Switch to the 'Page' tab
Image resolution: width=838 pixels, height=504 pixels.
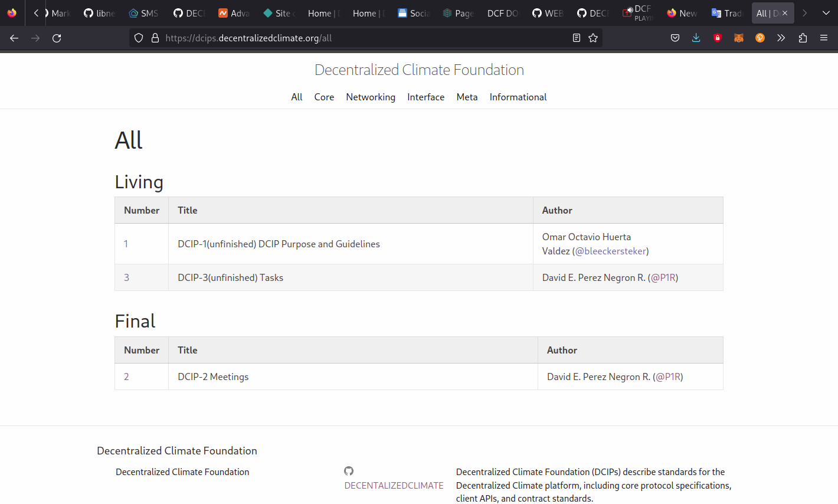click(x=458, y=13)
